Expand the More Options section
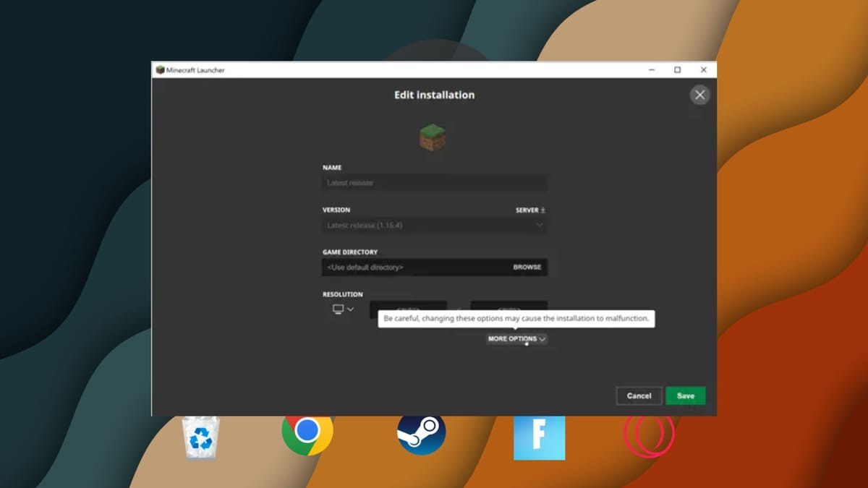Screen dimensions: 868x488 click(516, 338)
